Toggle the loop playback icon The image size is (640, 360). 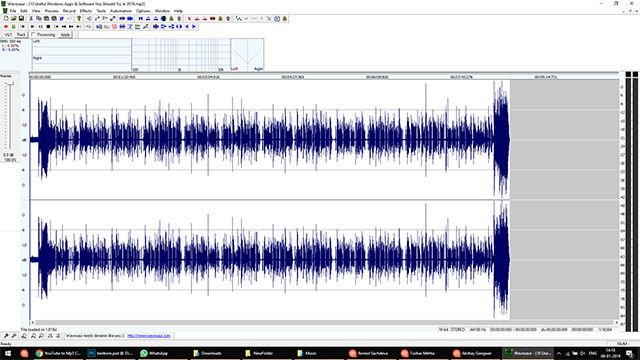tap(89, 27)
